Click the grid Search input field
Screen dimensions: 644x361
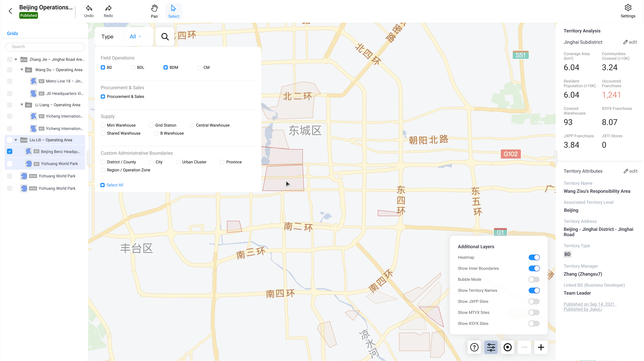[x=45, y=47]
